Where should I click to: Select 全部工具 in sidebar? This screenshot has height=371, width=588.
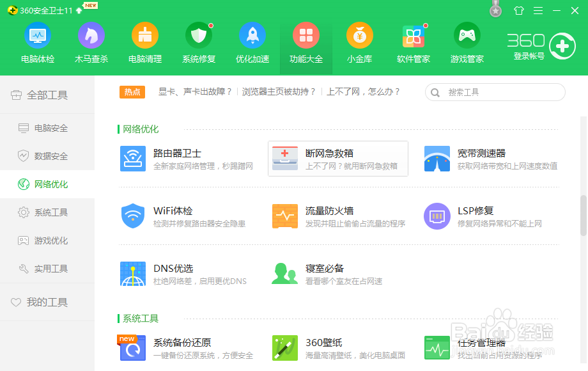(47, 95)
